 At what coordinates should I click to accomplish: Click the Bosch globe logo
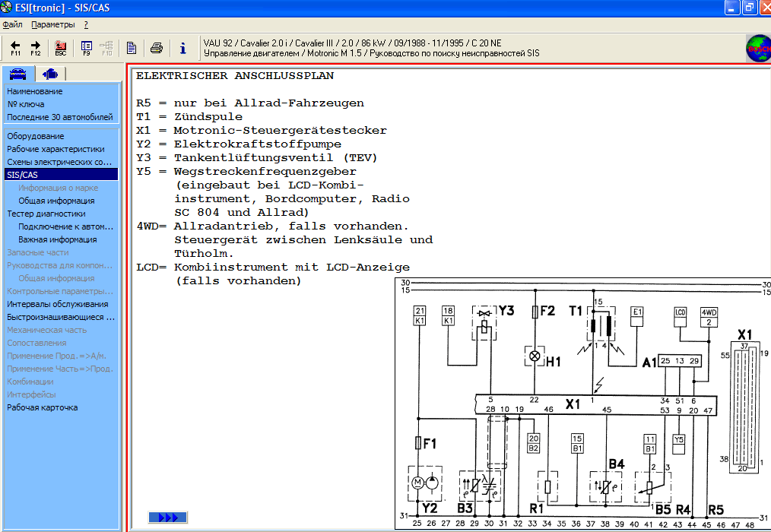tap(758, 49)
